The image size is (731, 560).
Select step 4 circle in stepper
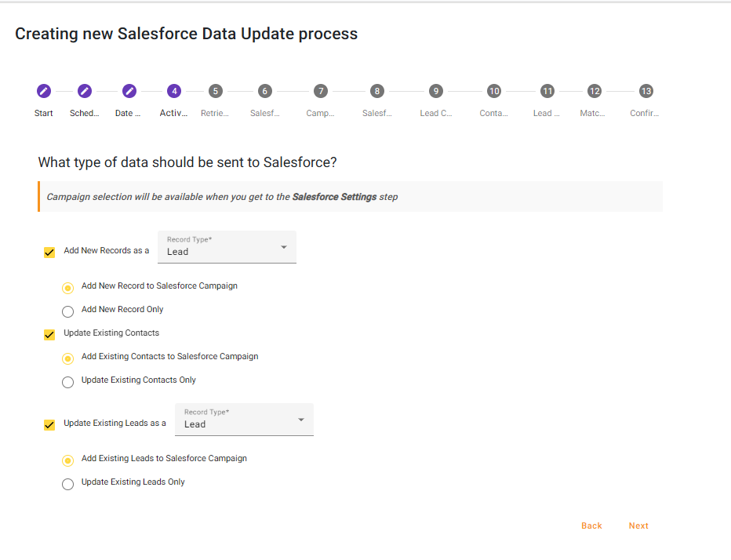[174, 91]
